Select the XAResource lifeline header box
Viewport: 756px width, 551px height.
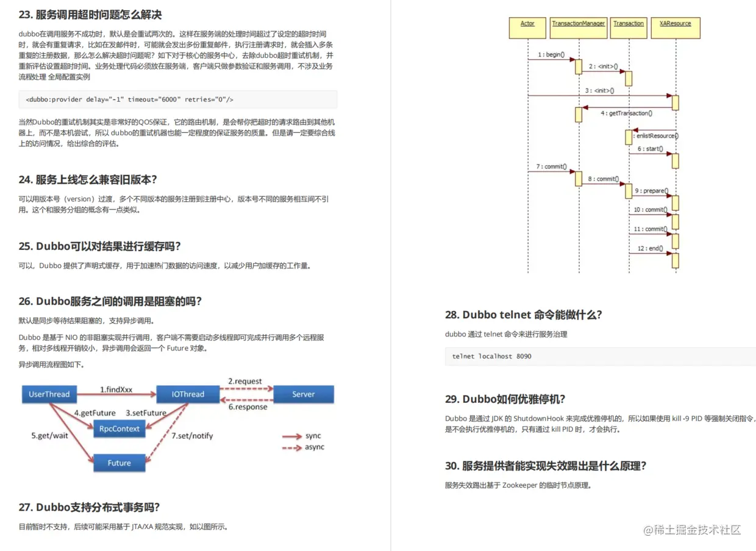(x=676, y=28)
